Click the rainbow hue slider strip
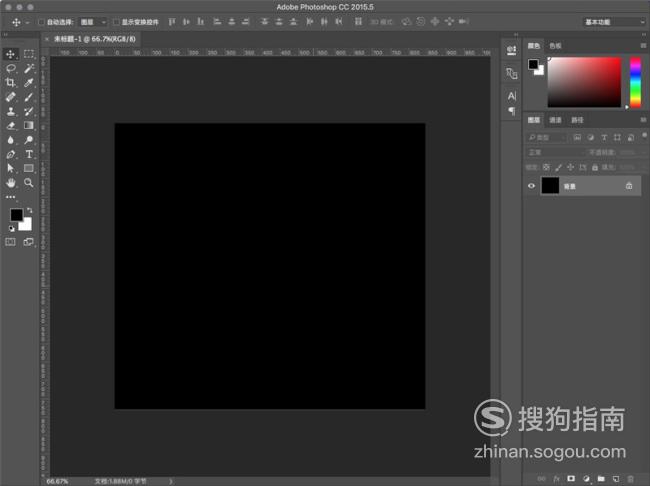 coord(635,82)
